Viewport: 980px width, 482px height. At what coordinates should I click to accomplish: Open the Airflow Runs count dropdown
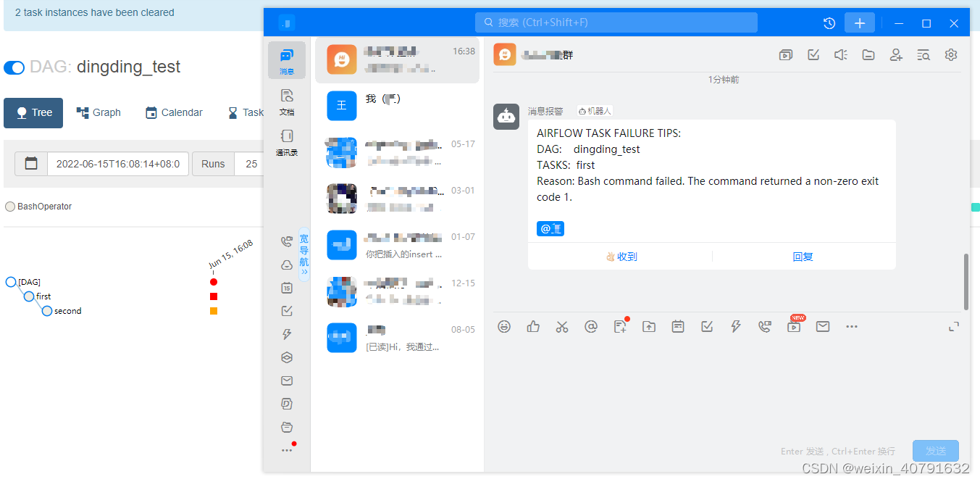click(x=251, y=164)
